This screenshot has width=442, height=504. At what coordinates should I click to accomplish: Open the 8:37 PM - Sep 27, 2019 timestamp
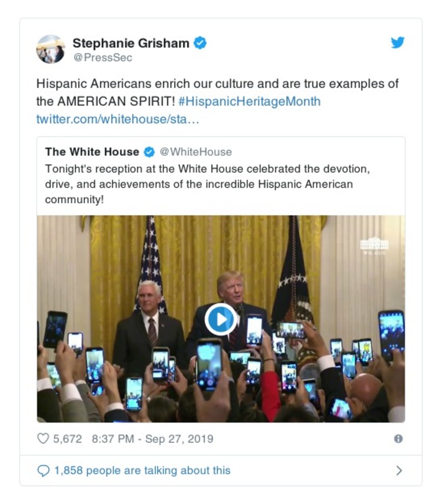[152, 439]
